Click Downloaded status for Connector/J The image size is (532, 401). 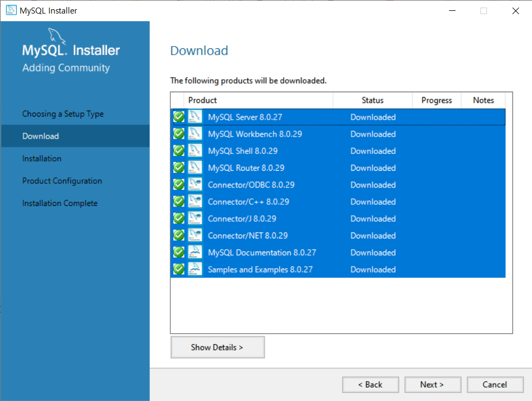pos(373,219)
